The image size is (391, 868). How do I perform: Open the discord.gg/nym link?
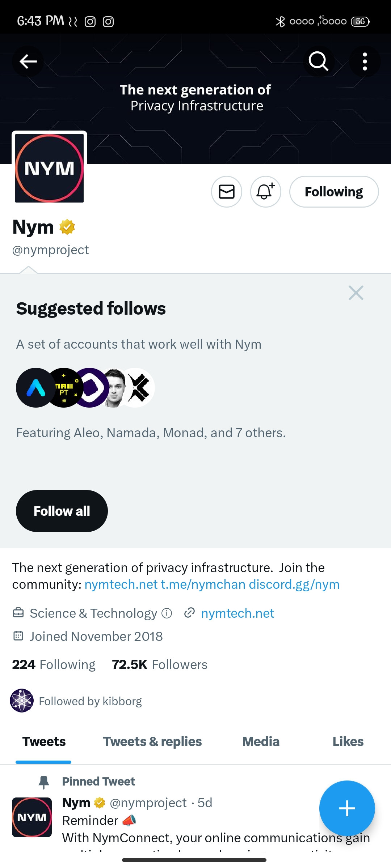tap(294, 584)
